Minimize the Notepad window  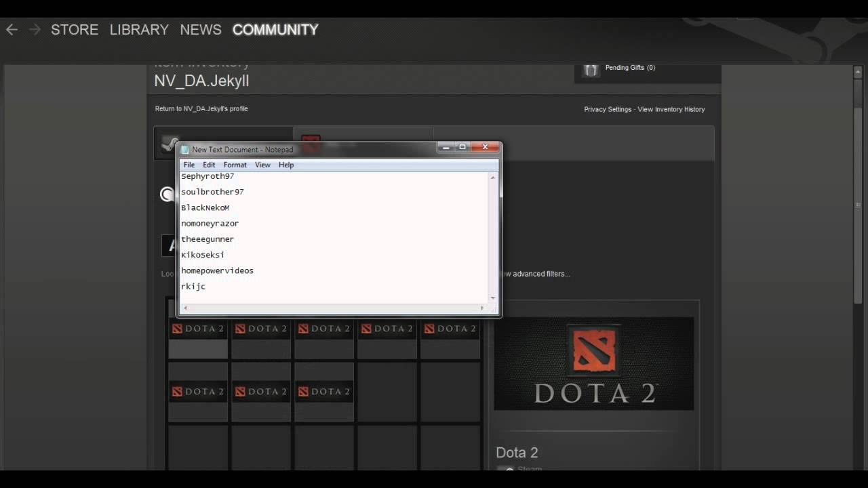[x=446, y=147]
